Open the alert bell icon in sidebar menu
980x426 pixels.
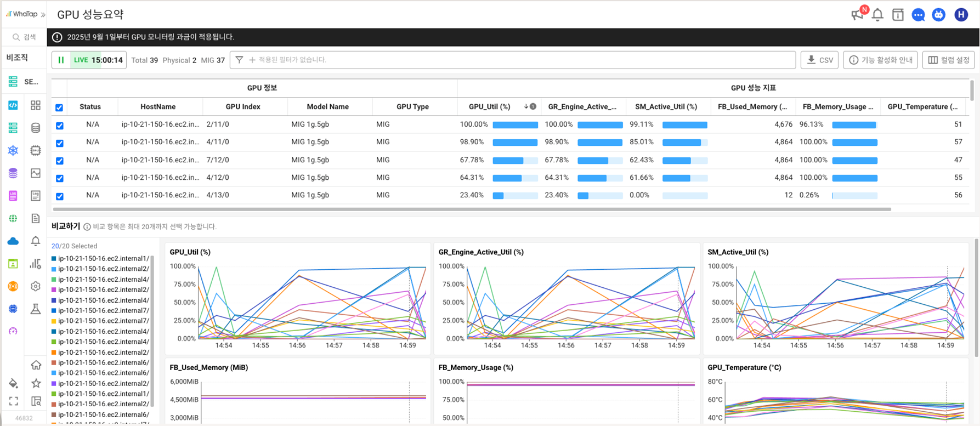(x=36, y=241)
